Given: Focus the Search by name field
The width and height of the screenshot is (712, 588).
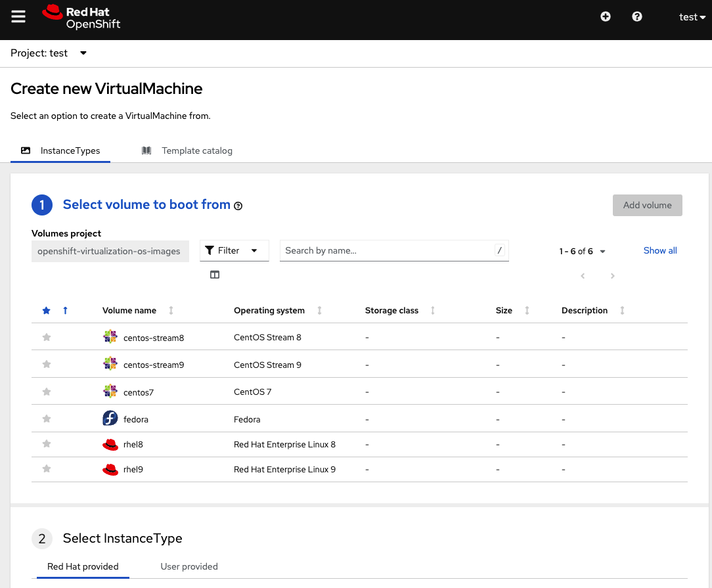Looking at the screenshot, I should (x=388, y=250).
